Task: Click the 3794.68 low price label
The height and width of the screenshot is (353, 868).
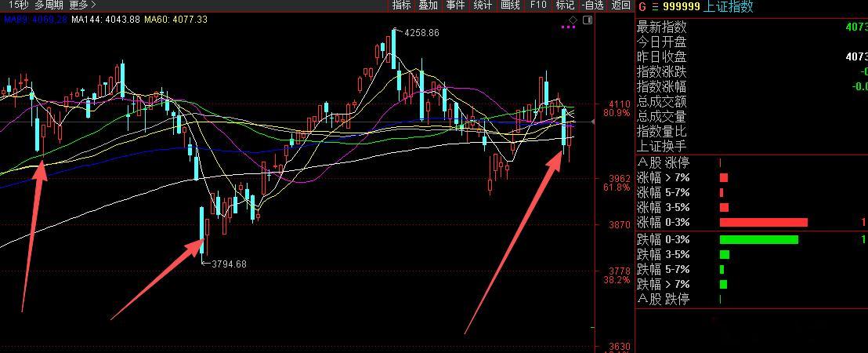Action: tap(230, 264)
